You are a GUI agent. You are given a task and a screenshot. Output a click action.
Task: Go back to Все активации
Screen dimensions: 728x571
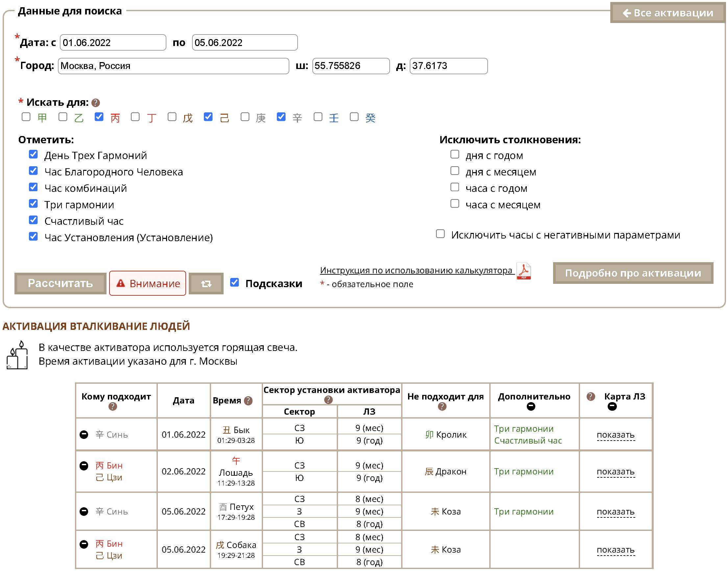tap(668, 13)
